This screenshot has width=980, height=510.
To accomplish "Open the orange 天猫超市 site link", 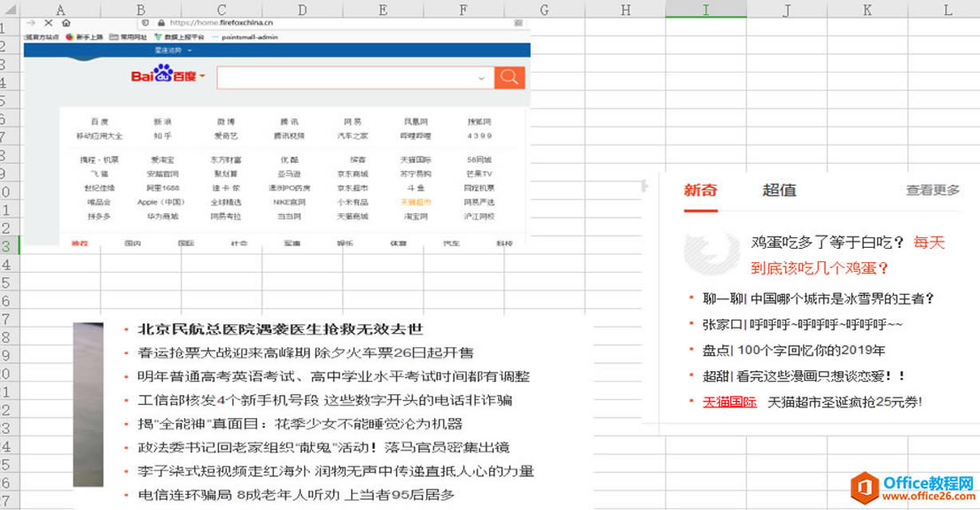I will point(416,202).
